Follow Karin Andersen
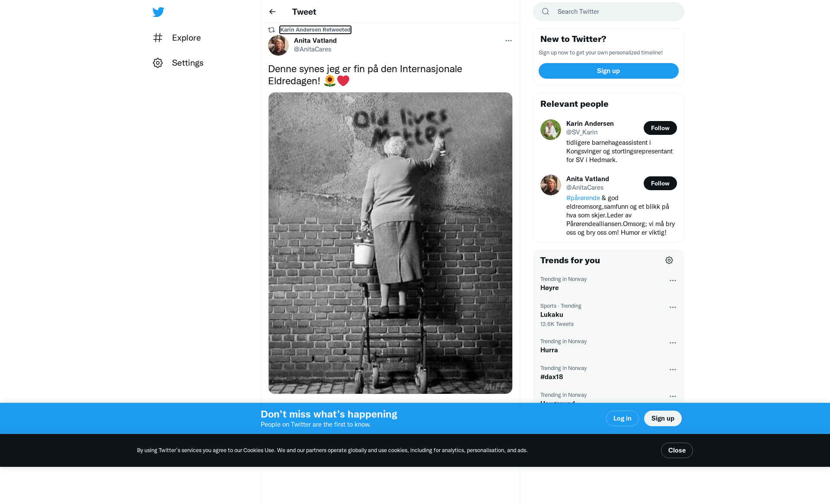Viewport: 830px width, 504px height. [660, 128]
